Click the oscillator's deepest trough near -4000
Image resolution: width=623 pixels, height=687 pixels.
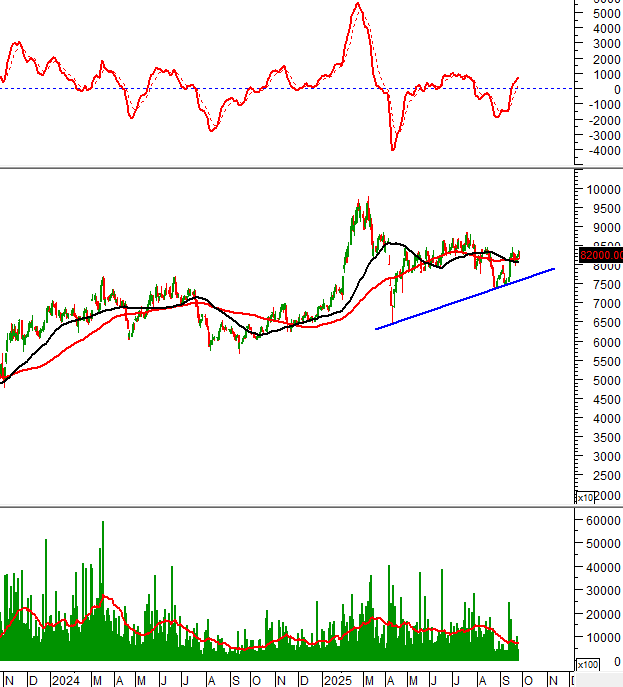393,150
